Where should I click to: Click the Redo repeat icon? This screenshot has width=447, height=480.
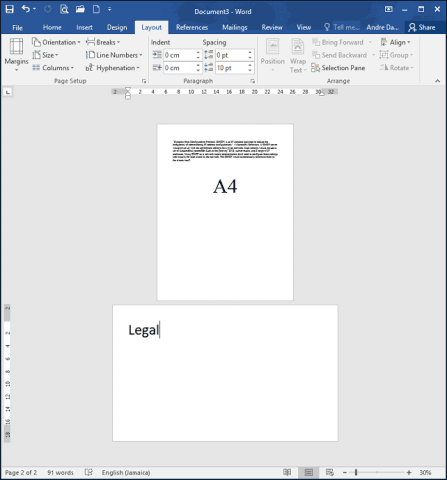coord(48,9)
